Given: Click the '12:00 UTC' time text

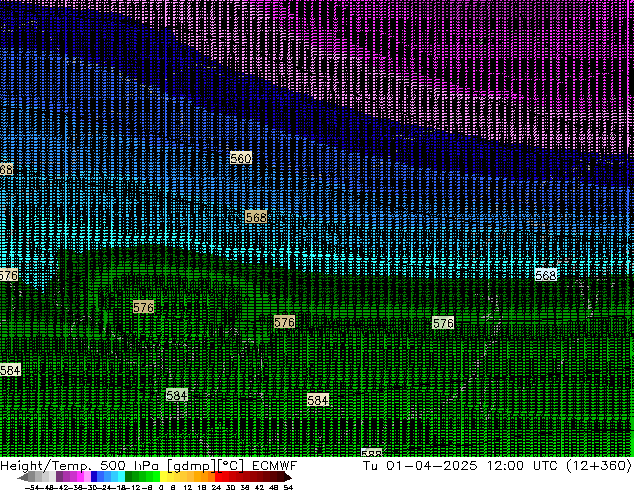Looking at the screenshot, I should (522, 466).
